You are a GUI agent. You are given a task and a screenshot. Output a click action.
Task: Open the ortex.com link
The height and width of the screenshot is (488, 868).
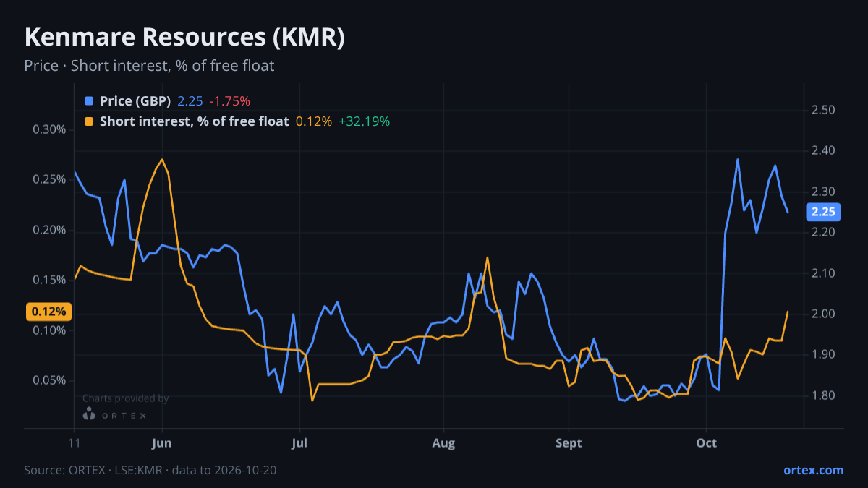(x=814, y=470)
